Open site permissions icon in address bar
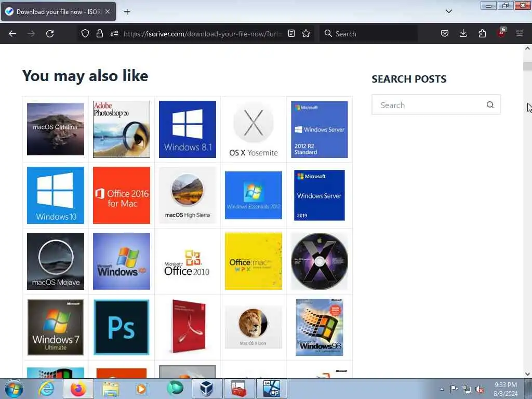 click(114, 33)
